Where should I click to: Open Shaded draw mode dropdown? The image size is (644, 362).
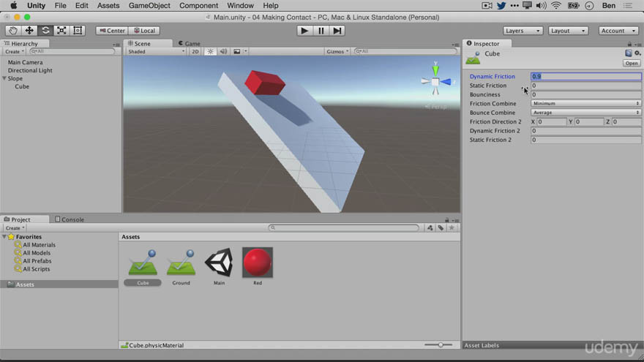tap(156, 51)
